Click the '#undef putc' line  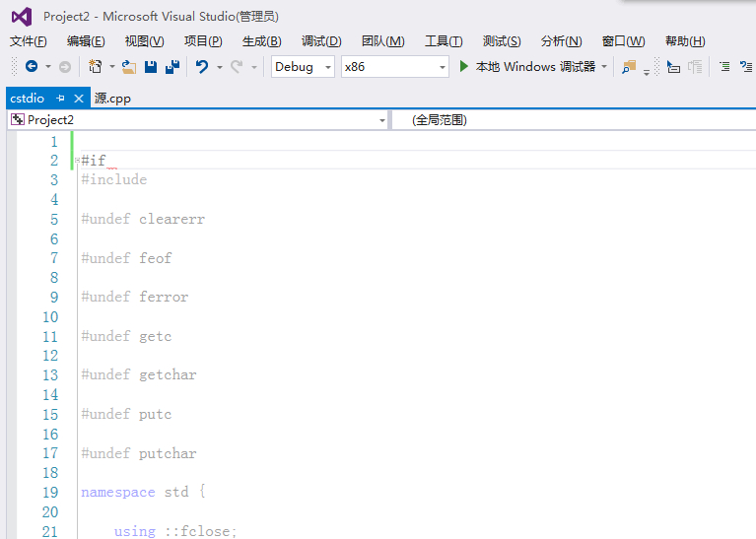(x=126, y=415)
